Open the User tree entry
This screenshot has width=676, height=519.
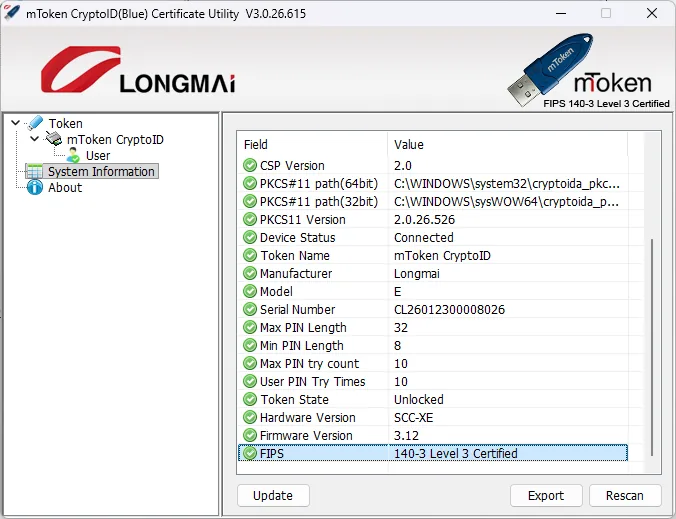coord(98,156)
